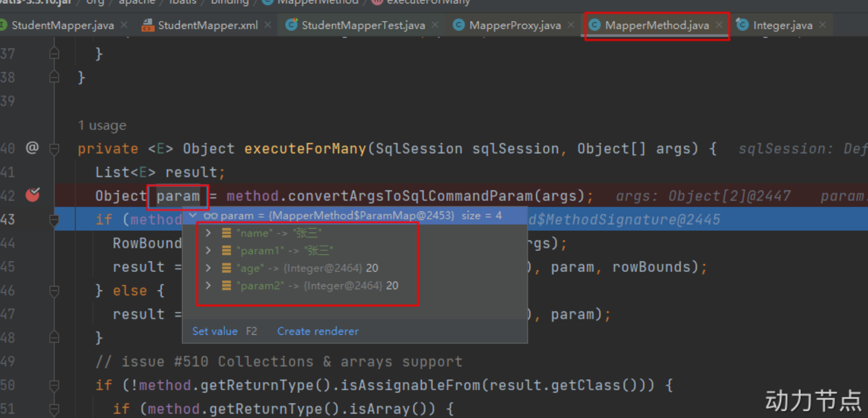Switch to StudentMapperTest.java tab

(x=364, y=25)
